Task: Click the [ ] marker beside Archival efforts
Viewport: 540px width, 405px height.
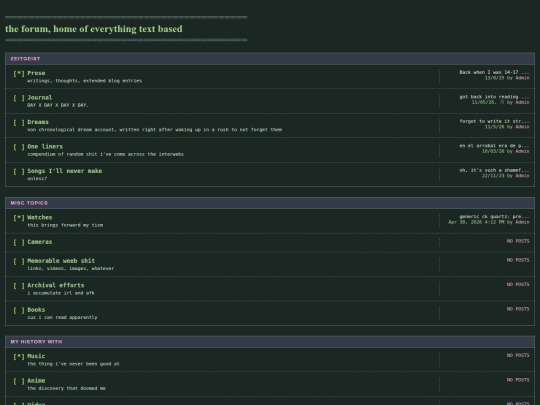Action: click(19, 285)
